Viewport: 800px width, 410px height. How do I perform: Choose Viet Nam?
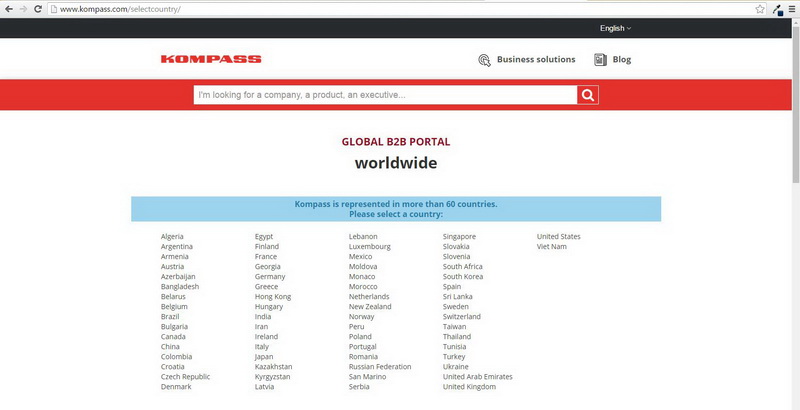click(552, 247)
